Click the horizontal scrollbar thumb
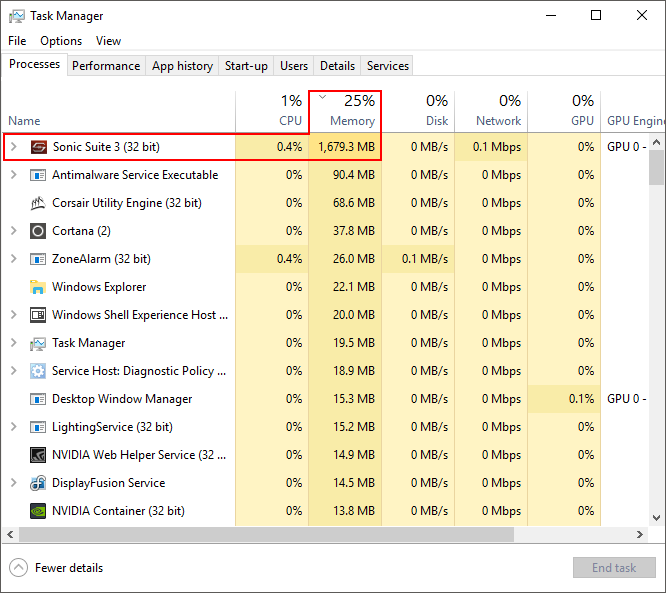This screenshot has width=666, height=593. tap(266, 534)
